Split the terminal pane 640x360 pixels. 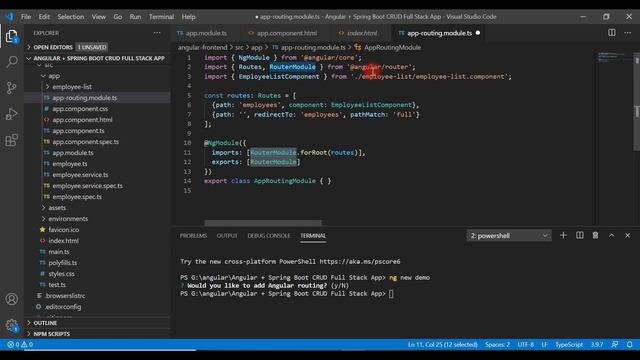pos(580,236)
